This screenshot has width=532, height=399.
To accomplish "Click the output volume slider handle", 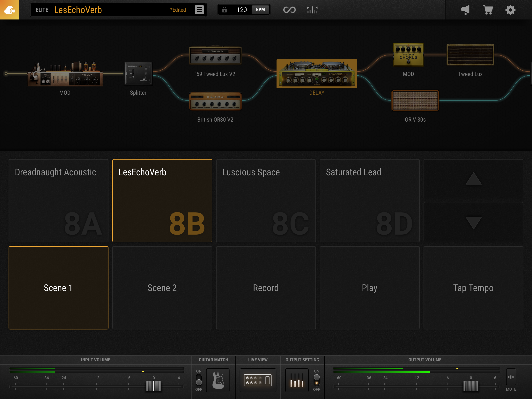I will coord(471,386).
